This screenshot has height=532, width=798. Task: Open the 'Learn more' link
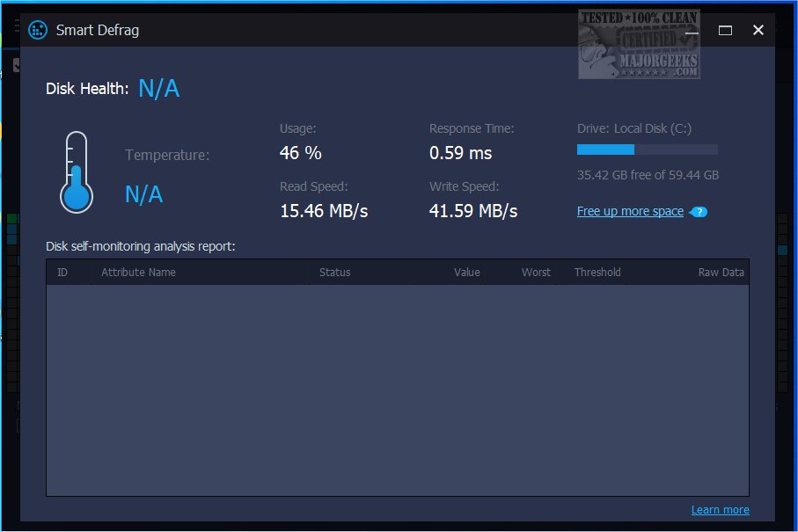(x=720, y=510)
